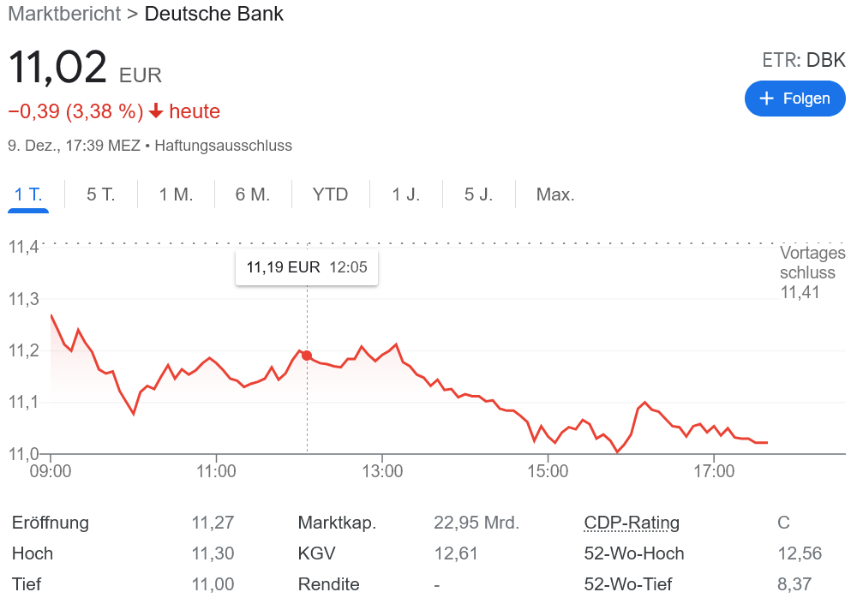The height and width of the screenshot is (616, 851).
Task: Show the 5 J. chart range
Action: 478,194
